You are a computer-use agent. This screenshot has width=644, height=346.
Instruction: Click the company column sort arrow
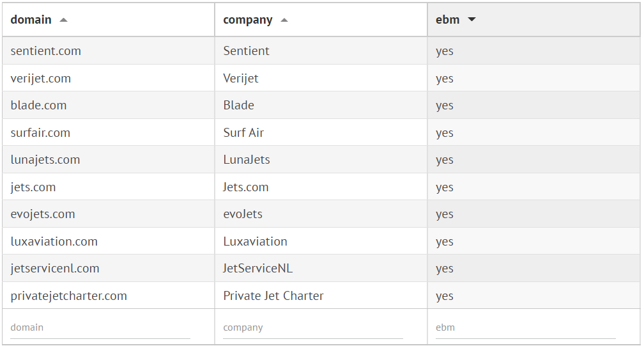point(284,20)
